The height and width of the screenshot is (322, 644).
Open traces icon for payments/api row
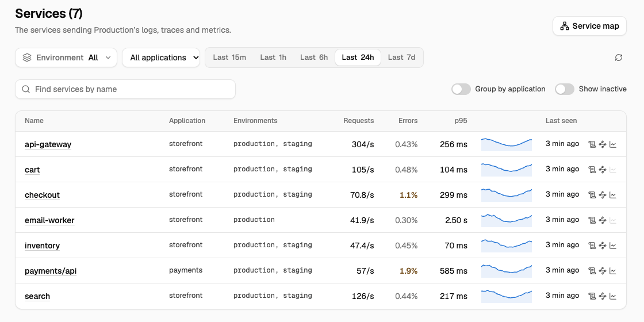(603, 271)
